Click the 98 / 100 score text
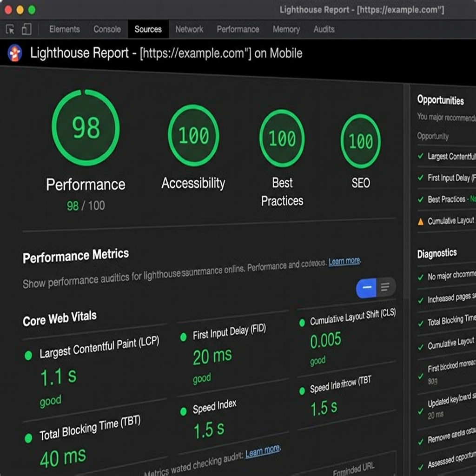The image size is (476, 476). click(86, 206)
